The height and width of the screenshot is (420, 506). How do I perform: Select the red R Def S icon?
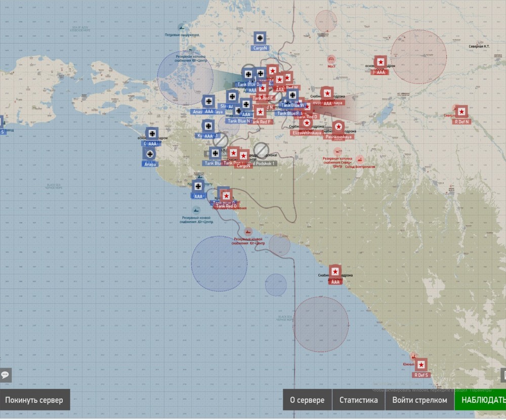pyautogui.click(x=421, y=365)
